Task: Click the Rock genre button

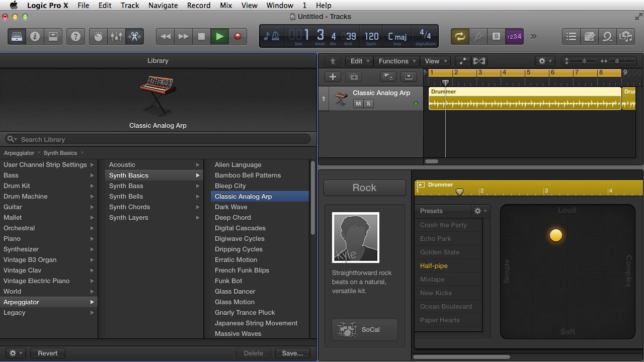Action: point(364,188)
